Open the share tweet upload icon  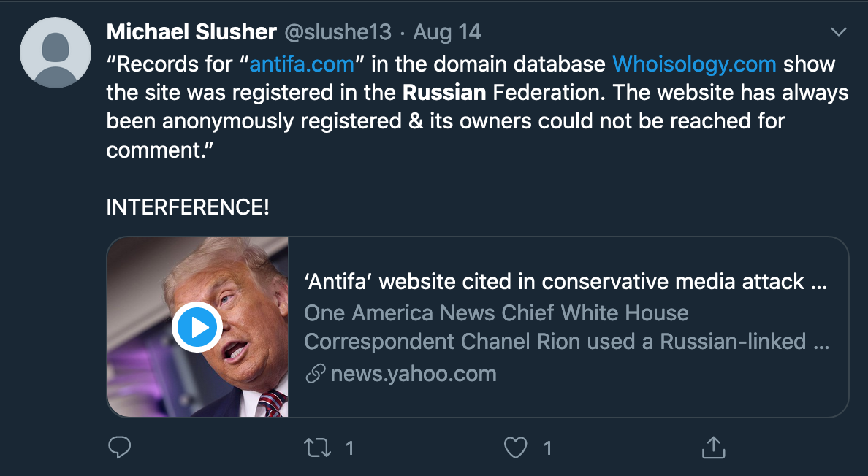point(714,448)
